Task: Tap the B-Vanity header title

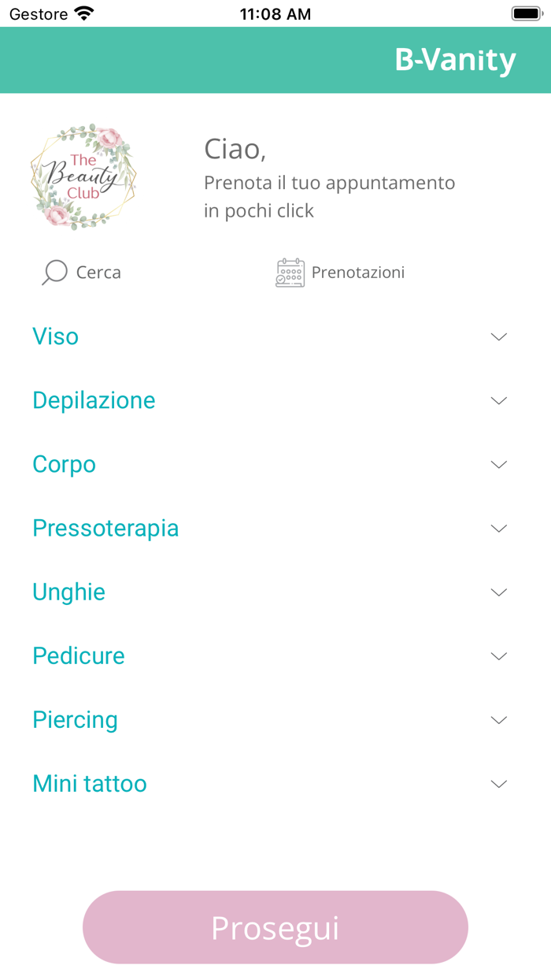Action: 455,60
